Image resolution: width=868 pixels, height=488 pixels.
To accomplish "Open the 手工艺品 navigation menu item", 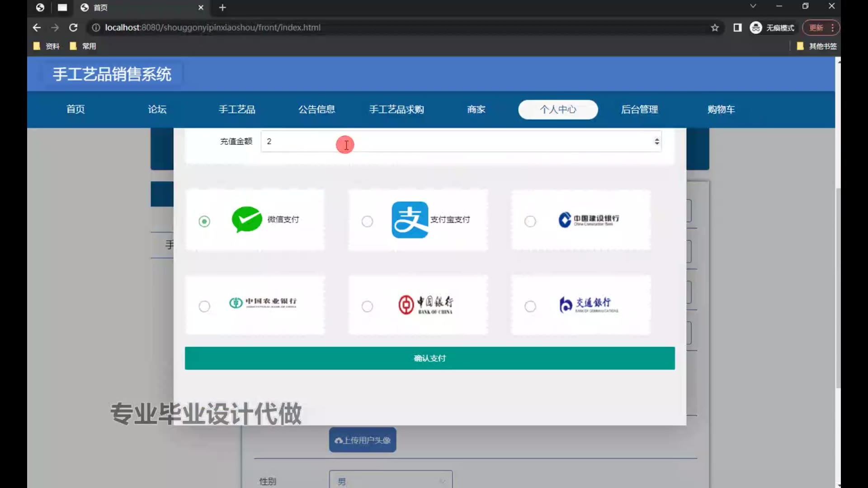I will click(237, 109).
